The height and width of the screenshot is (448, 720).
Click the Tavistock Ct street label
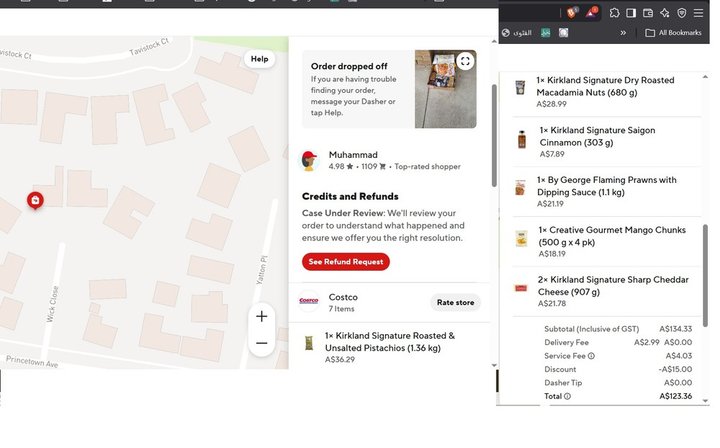149,47
